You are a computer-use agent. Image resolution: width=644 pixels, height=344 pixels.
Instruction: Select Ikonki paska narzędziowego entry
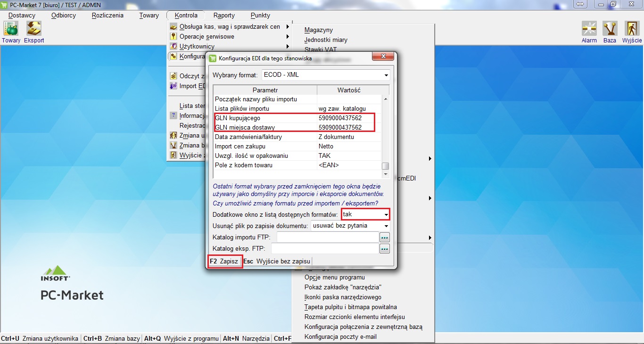[343, 297]
